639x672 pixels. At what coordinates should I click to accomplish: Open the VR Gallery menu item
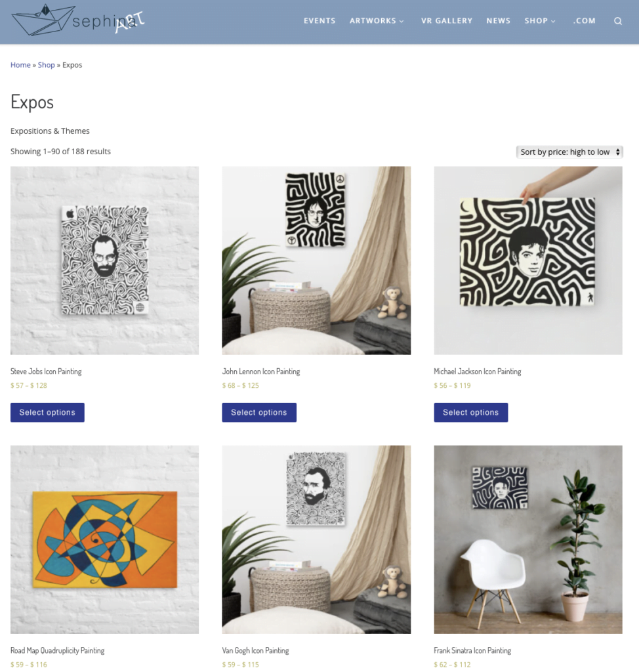coord(447,20)
